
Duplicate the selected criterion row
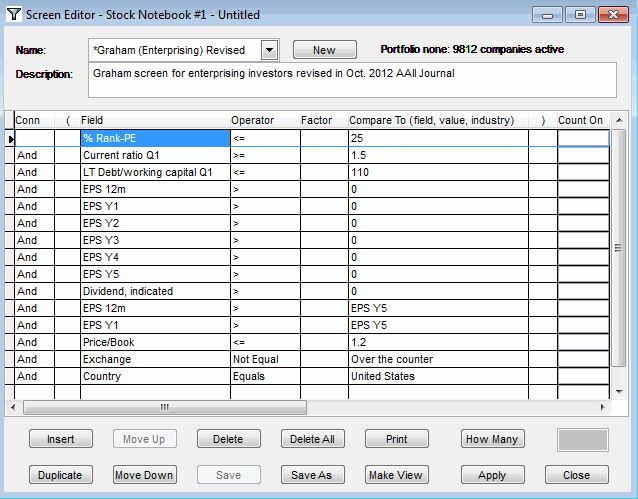(60, 475)
